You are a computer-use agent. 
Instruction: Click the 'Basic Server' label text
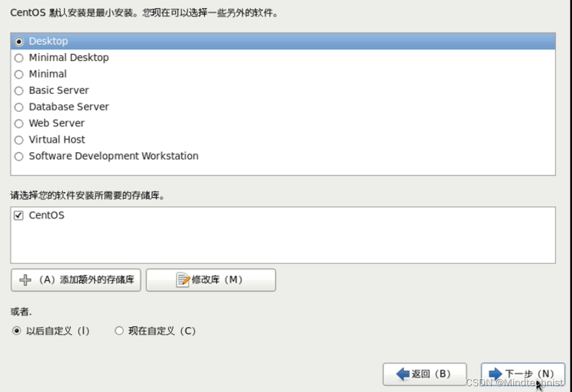[59, 90]
